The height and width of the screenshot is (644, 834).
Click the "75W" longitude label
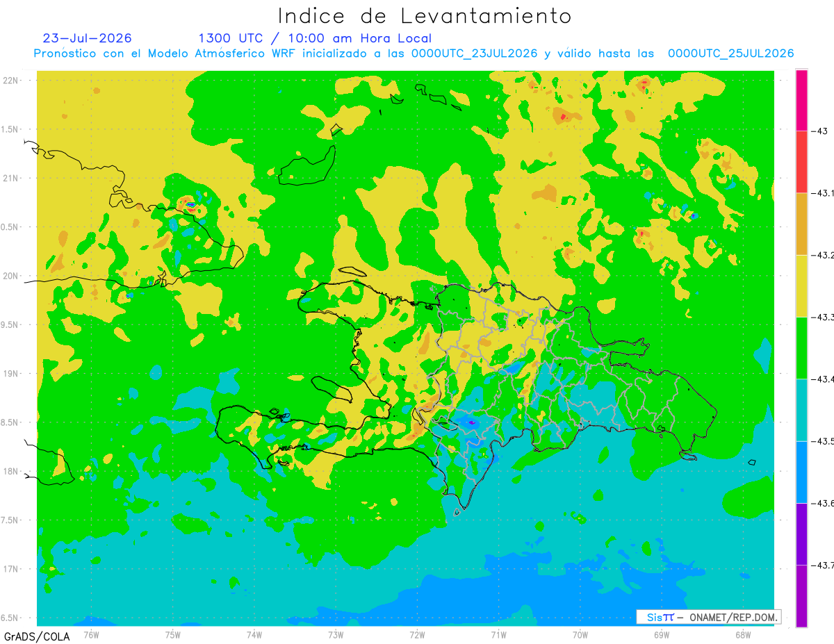tap(172, 634)
